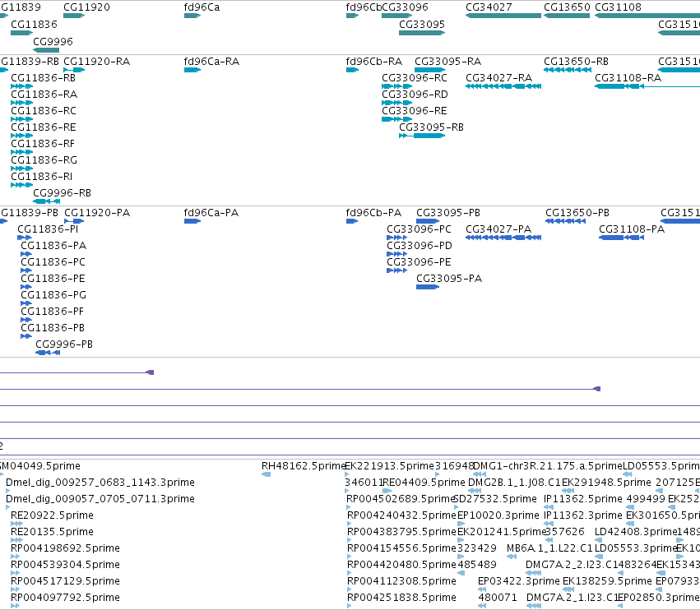Click the CG11836 gene label

(x=34, y=24)
